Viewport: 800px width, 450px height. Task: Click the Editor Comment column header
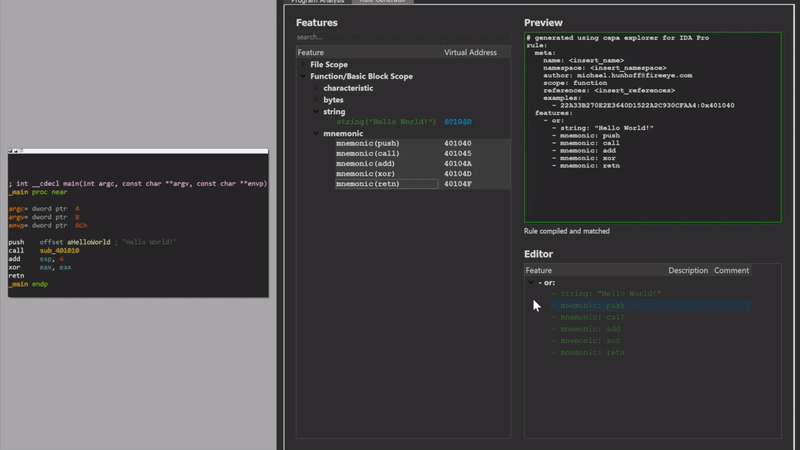731,270
